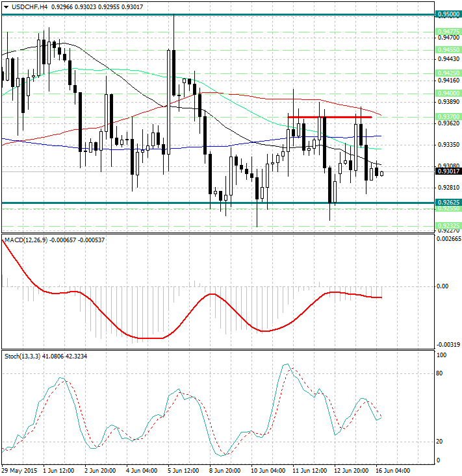Image resolution: width=462 pixels, height=476 pixels.
Task: Click the USDCHF,H4 symbol title
Action: point(29,6)
